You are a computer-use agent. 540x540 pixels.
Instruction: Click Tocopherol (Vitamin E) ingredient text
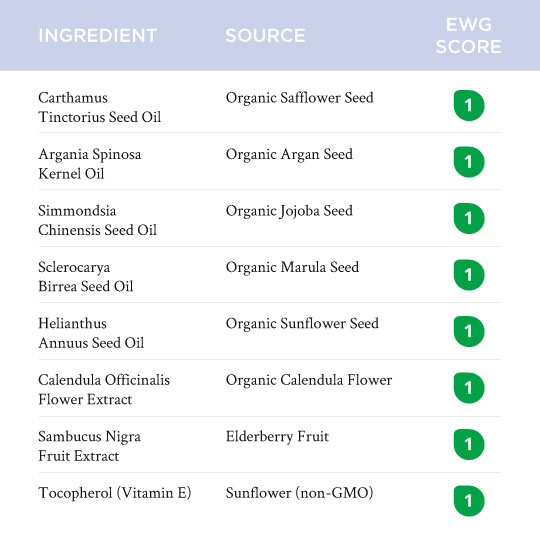point(115,493)
